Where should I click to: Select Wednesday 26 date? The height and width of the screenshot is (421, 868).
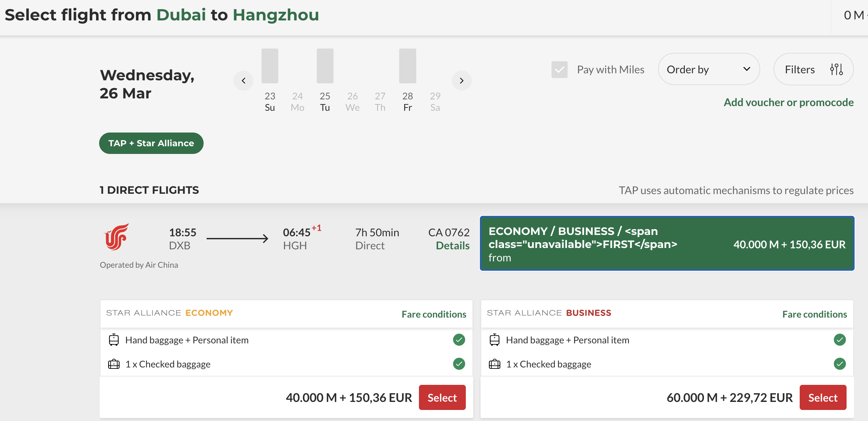[352, 102]
